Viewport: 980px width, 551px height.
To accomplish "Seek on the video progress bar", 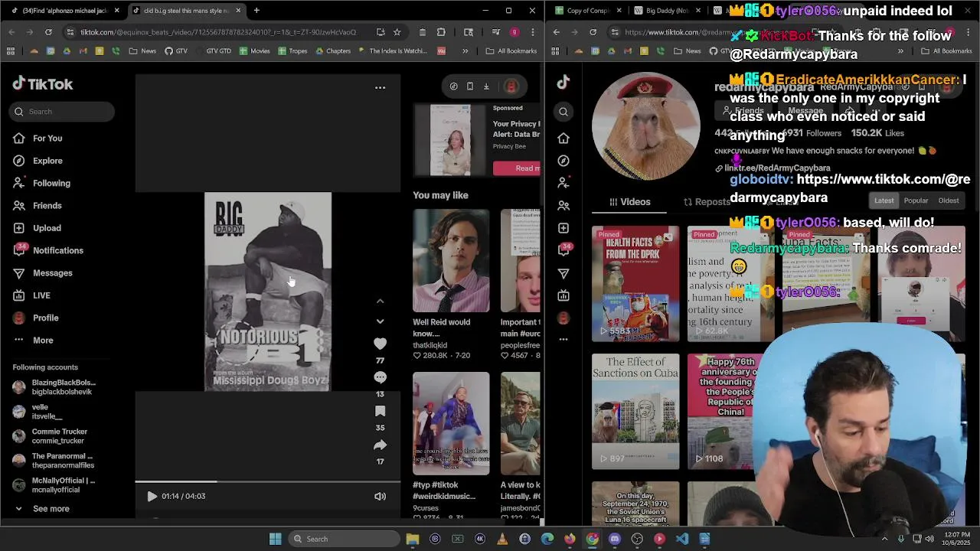I will (x=268, y=481).
